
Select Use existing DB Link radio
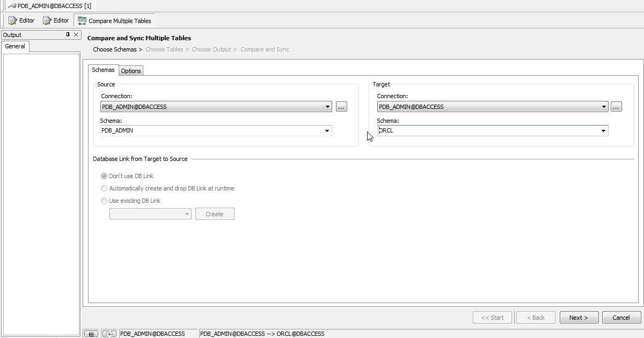104,201
